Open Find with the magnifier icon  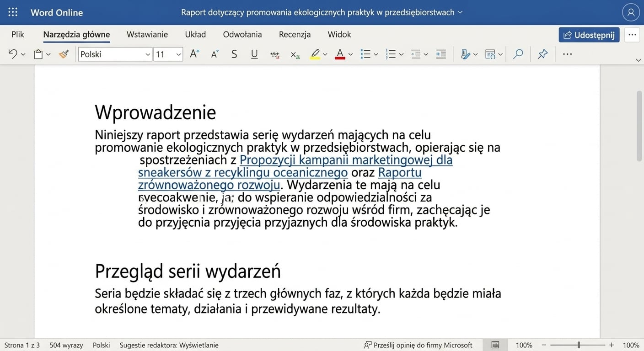pos(518,54)
